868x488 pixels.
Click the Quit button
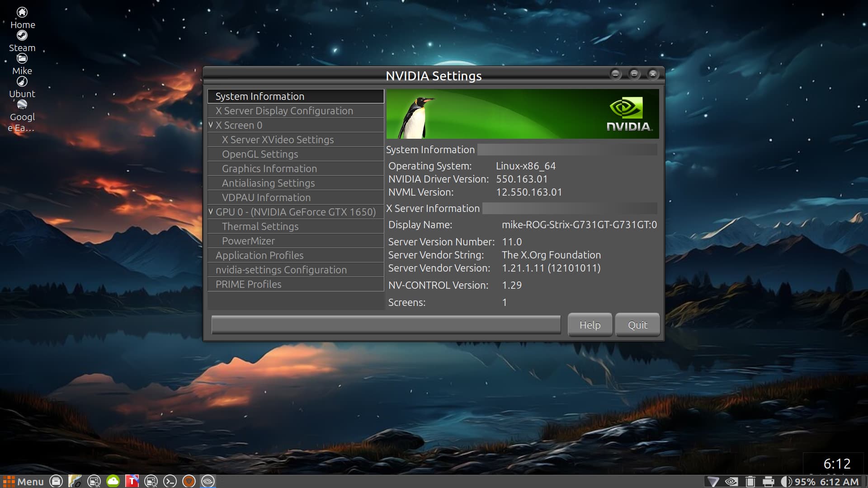click(637, 325)
